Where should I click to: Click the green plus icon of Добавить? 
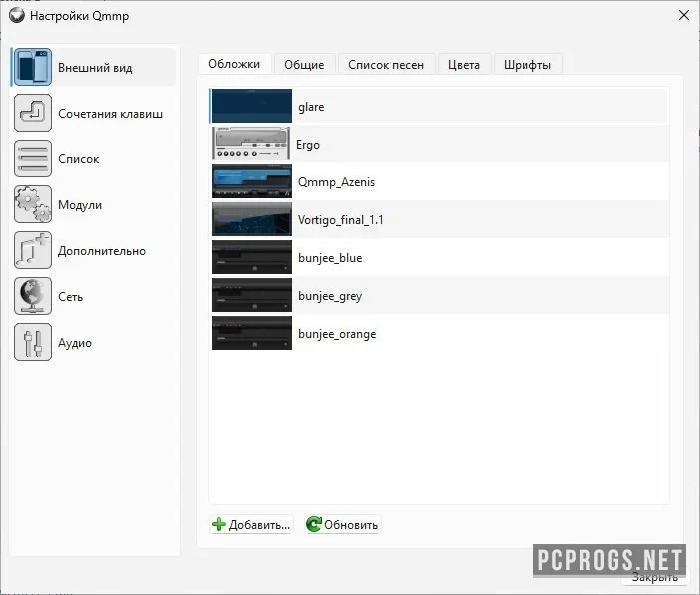click(218, 524)
